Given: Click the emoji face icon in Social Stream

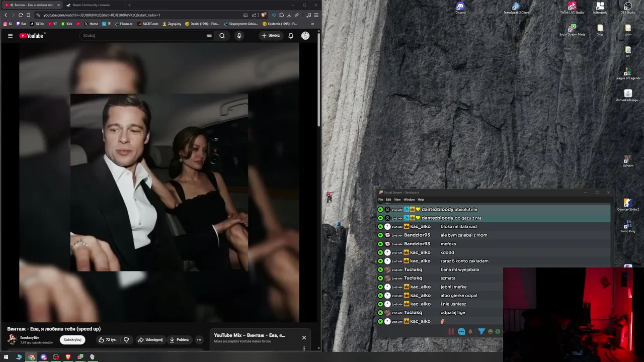Looking at the screenshot, I should click(491, 331).
